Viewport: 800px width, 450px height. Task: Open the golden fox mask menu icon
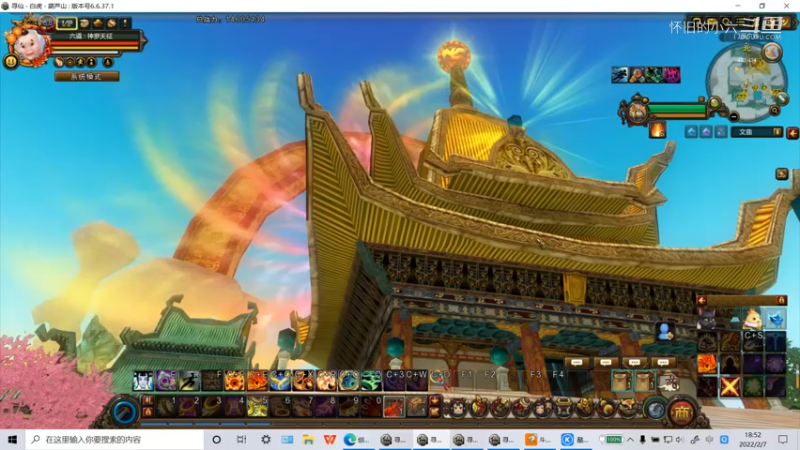(628, 408)
